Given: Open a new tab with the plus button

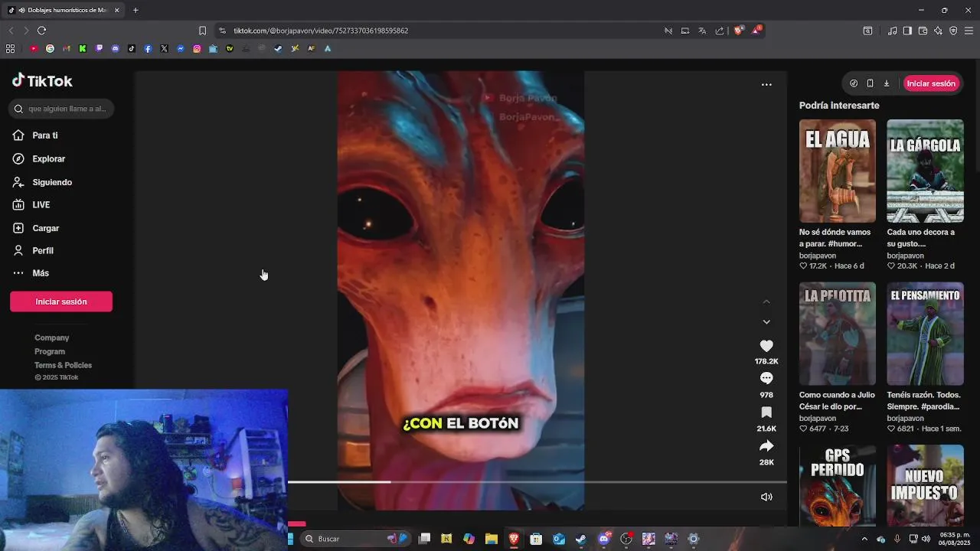Looking at the screenshot, I should click(136, 10).
